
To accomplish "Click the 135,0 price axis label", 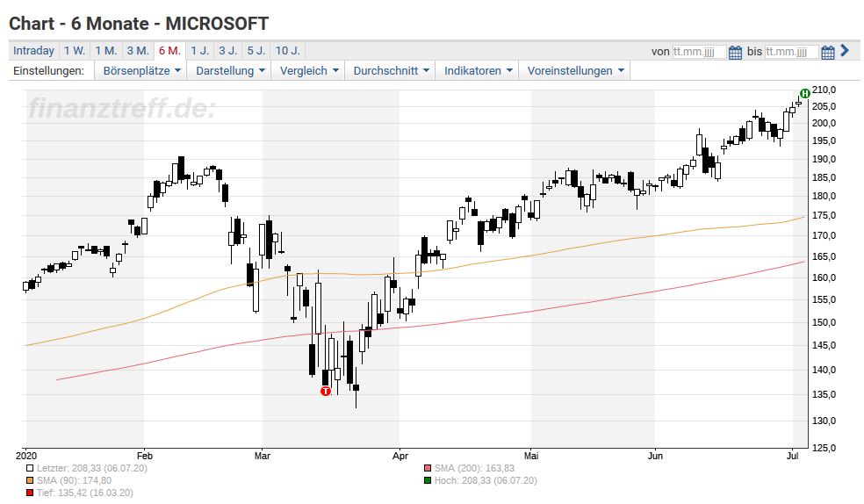I will (x=824, y=394).
